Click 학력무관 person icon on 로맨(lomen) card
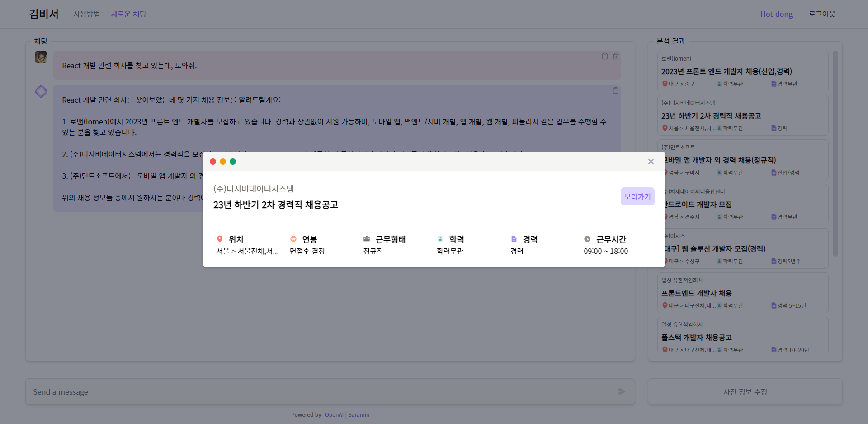The width and height of the screenshot is (868, 424). pos(719,84)
